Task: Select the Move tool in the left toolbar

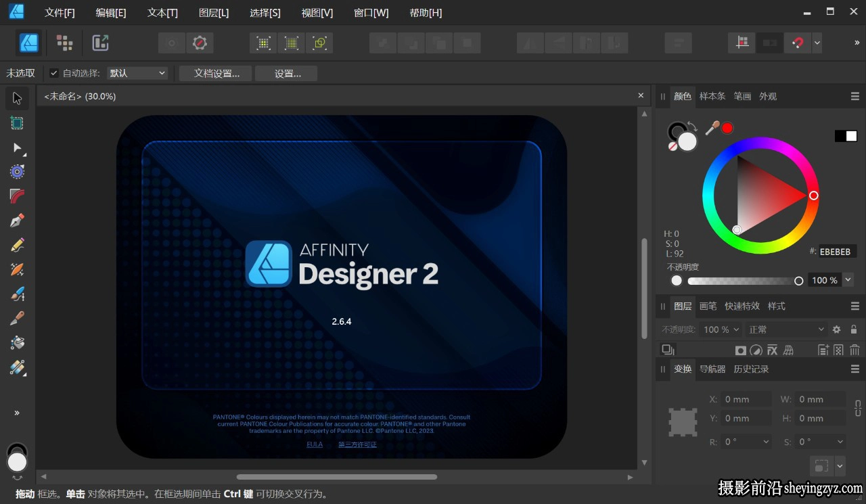Action: click(x=17, y=98)
